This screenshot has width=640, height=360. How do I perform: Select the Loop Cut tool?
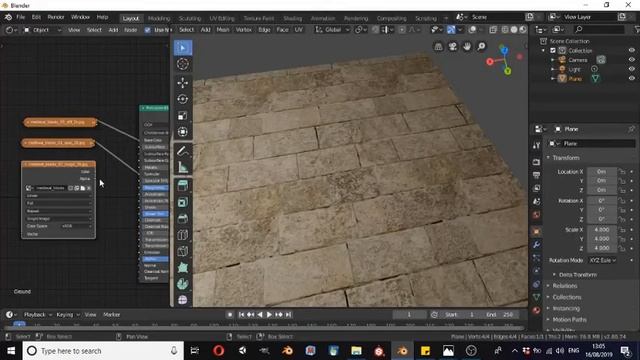(183, 235)
